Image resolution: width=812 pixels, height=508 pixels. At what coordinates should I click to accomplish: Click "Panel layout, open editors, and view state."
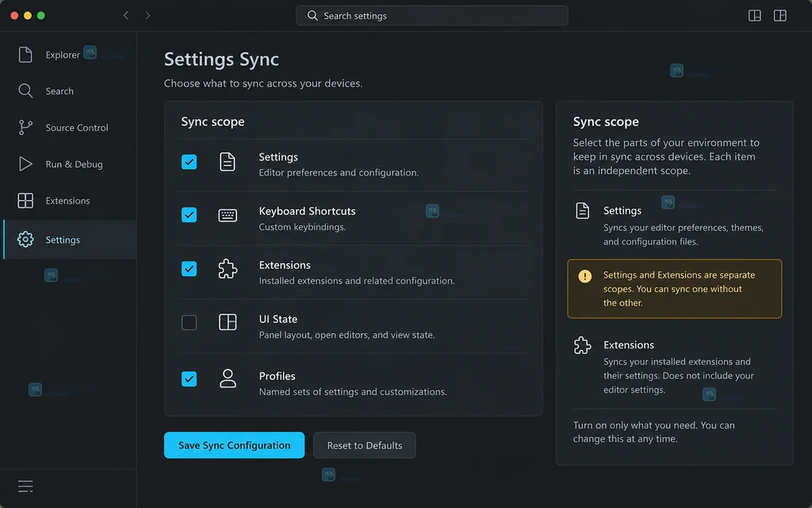pos(347,335)
